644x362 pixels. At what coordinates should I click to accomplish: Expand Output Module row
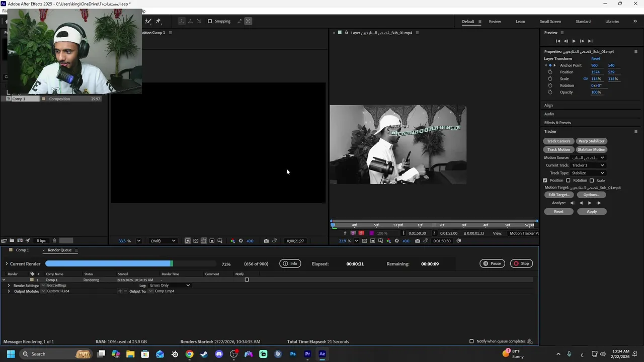click(9, 291)
